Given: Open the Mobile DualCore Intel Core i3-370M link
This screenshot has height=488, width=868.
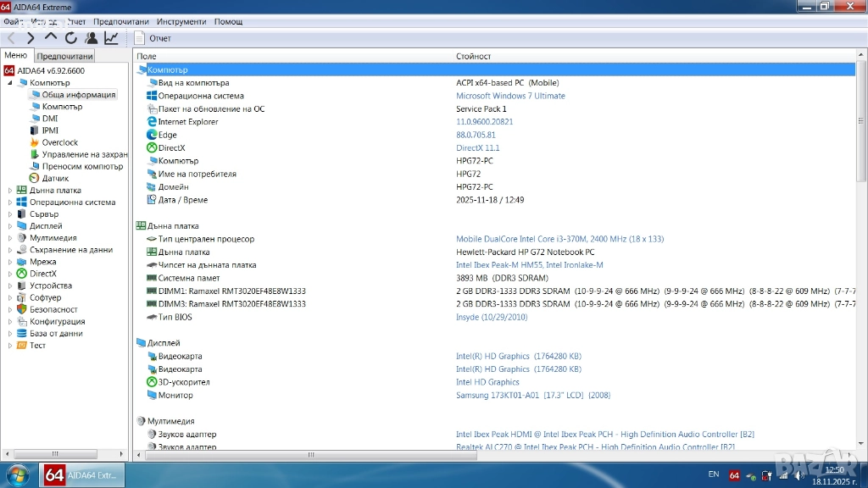Looking at the screenshot, I should coord(558,239).
